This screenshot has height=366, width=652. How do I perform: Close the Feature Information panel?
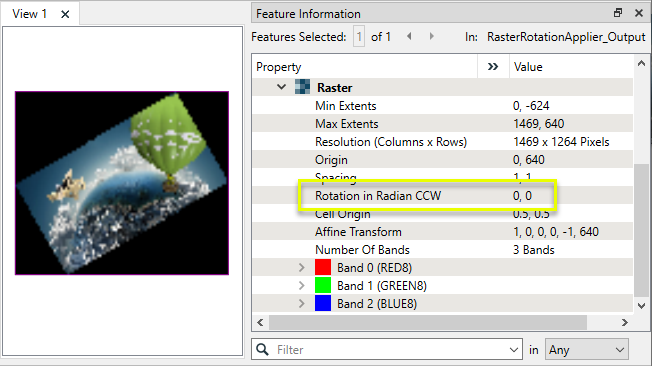tap(639, 13)
